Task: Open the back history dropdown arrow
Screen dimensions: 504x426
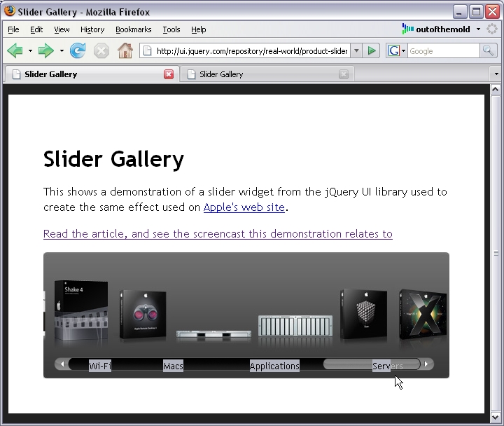Action: [x=30, y=50]
